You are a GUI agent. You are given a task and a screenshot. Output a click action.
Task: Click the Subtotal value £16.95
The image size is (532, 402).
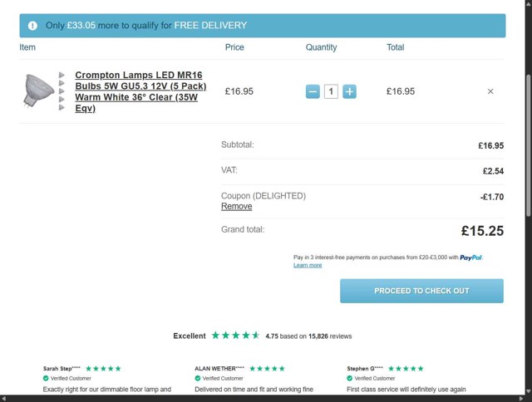490,145
